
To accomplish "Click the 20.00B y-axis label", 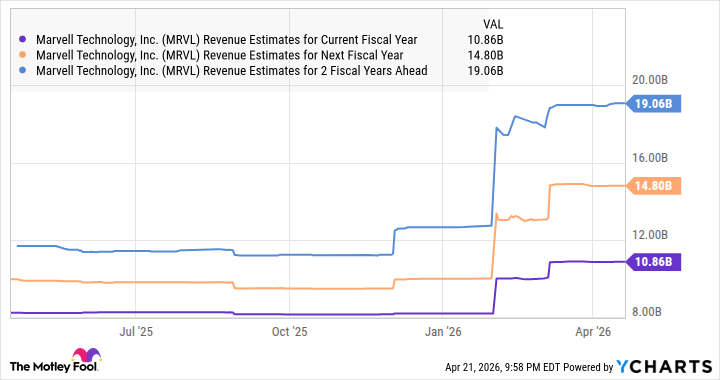I will point(650,80).
